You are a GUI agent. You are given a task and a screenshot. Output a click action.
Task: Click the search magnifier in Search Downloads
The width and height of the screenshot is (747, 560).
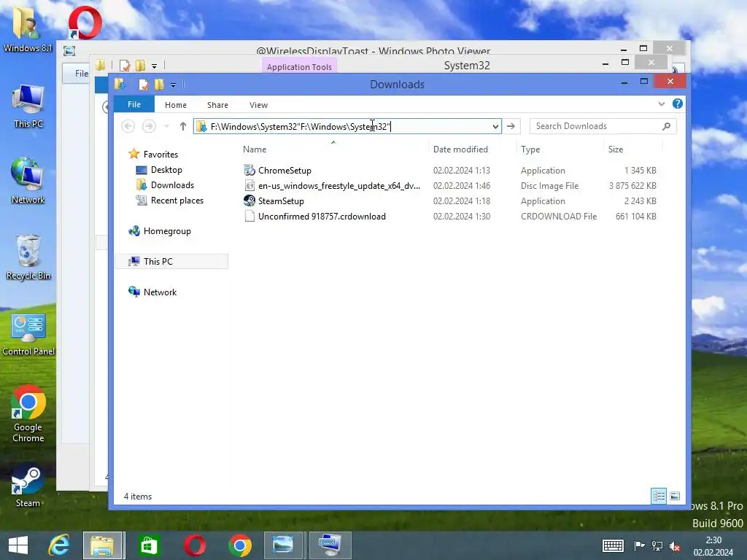click(x=666, y=126)
